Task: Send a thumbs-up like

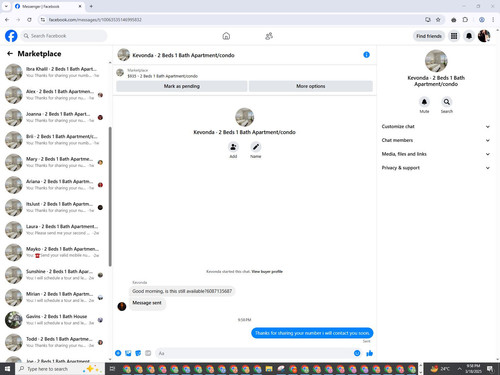Action: (369, 353)
